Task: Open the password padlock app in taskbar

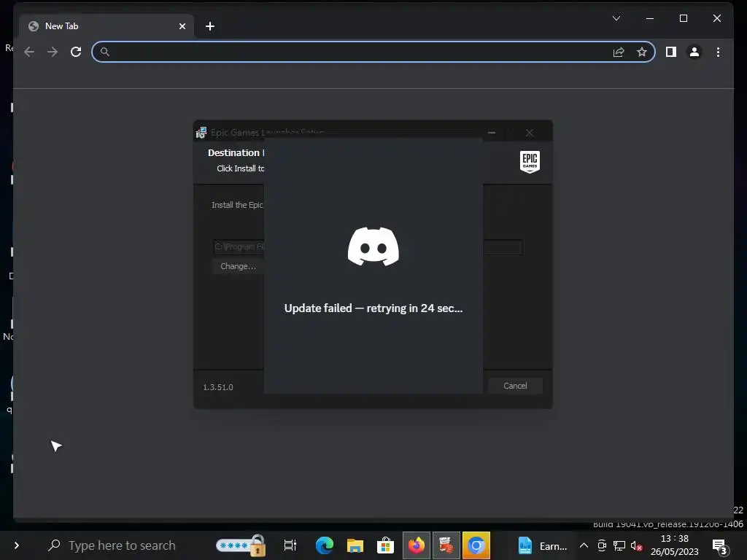Action: 241,545
